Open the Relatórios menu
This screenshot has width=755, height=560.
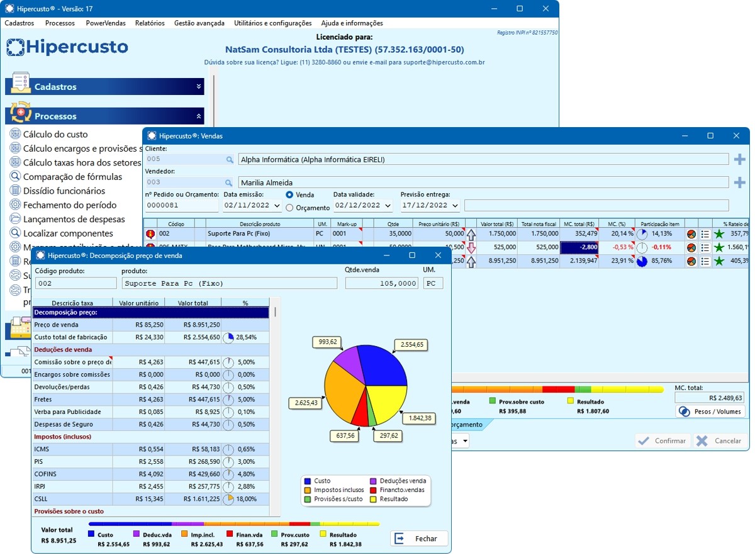click(150, 23)
